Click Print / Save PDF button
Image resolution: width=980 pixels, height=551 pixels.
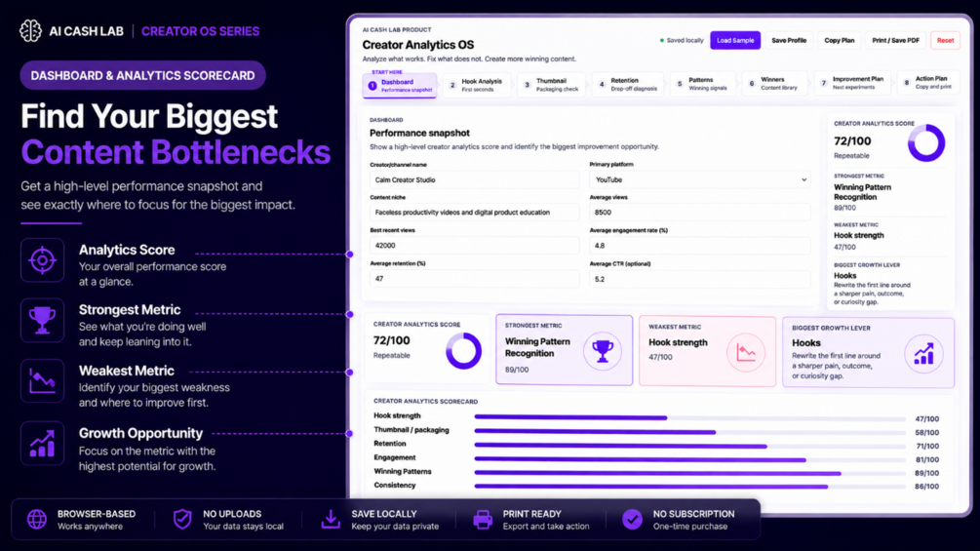pyautogui.click(x=895, y=41)
